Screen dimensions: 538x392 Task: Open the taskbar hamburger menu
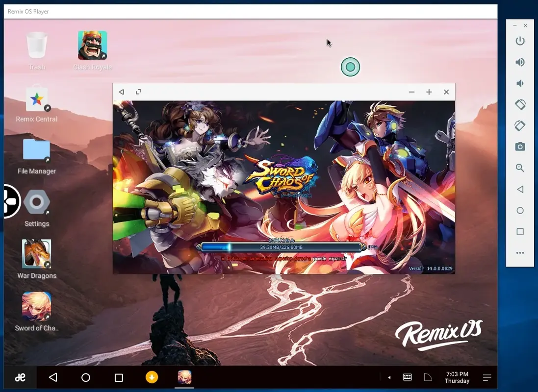[487, 377]
